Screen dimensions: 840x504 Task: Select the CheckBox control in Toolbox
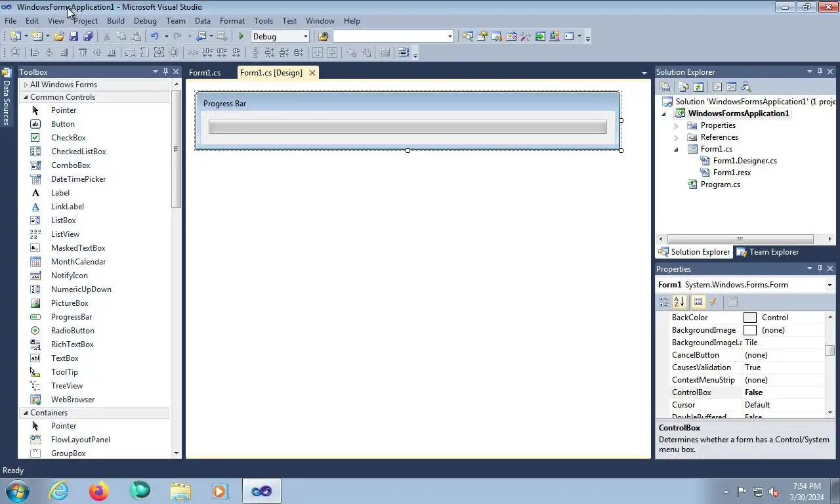68,138
